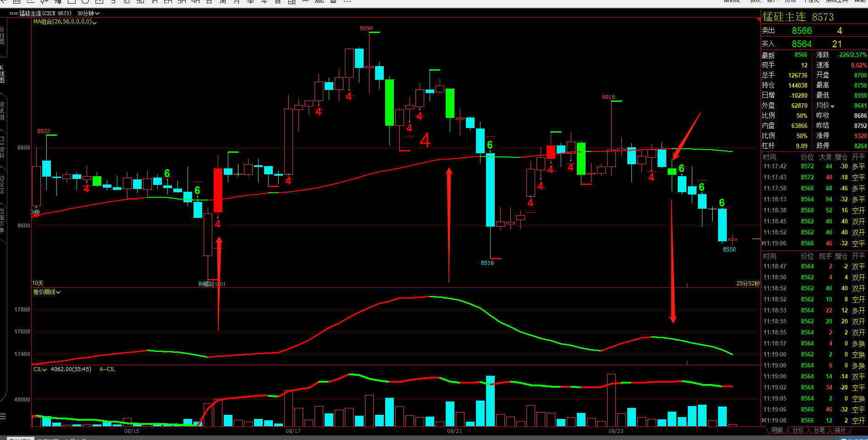Click the 49000 volume axis value
The image size is (868, 440).
tap(22, 400)
